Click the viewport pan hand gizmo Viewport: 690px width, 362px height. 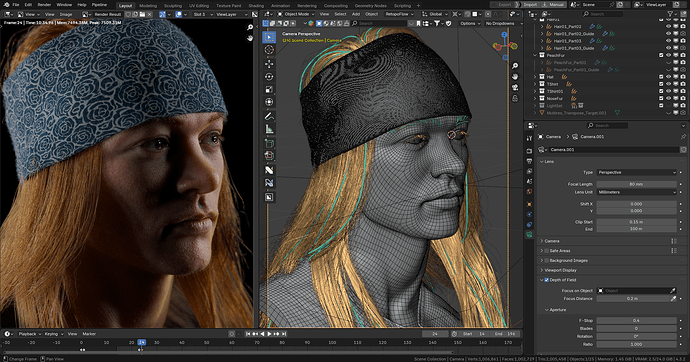pos(515,77)
